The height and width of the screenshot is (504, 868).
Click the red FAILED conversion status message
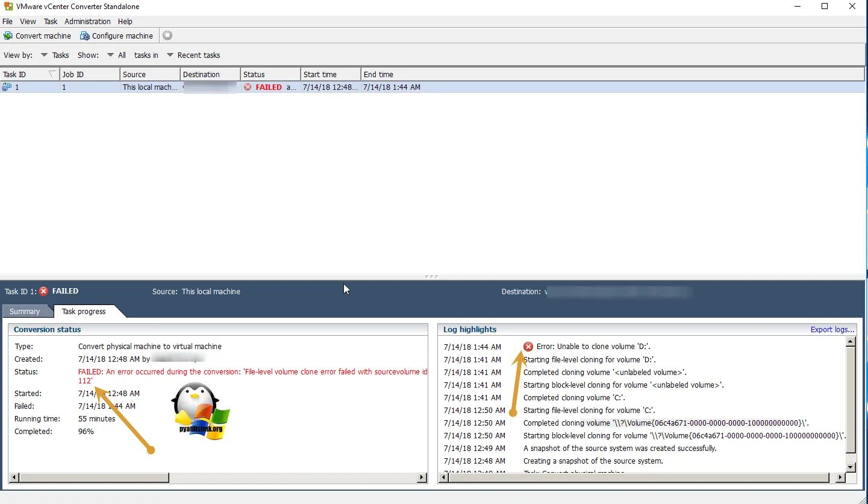click(253, 376)
